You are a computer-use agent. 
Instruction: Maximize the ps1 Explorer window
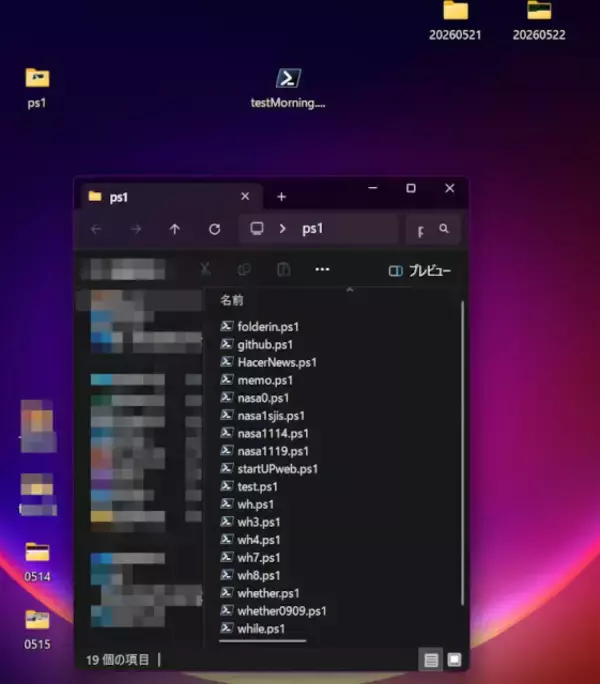(x=411, y=188)
